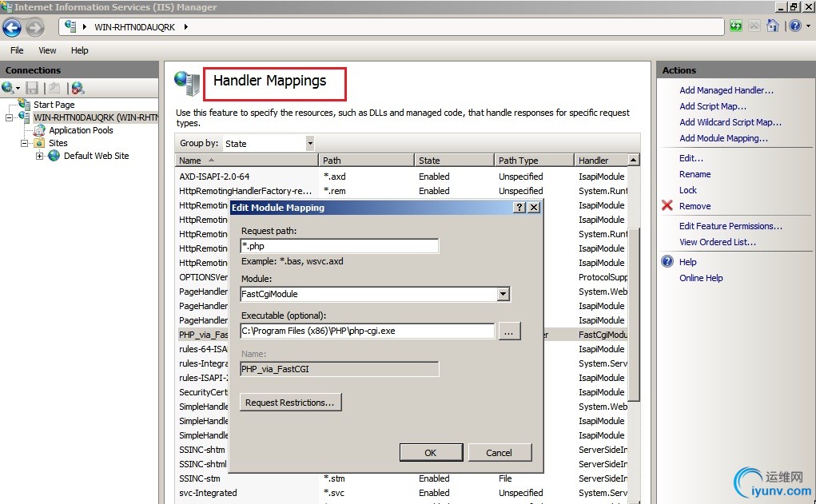Select the SSINC-stm handler row

(401, 478)
